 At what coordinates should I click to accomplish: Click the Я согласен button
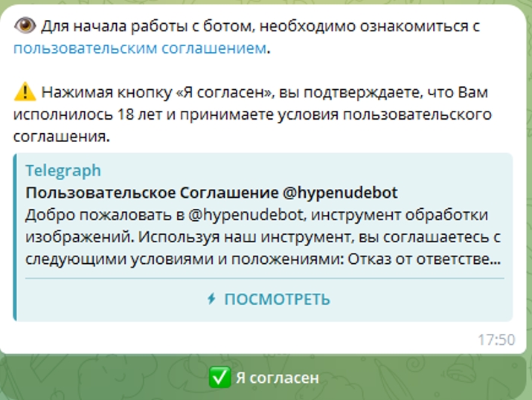263,378
